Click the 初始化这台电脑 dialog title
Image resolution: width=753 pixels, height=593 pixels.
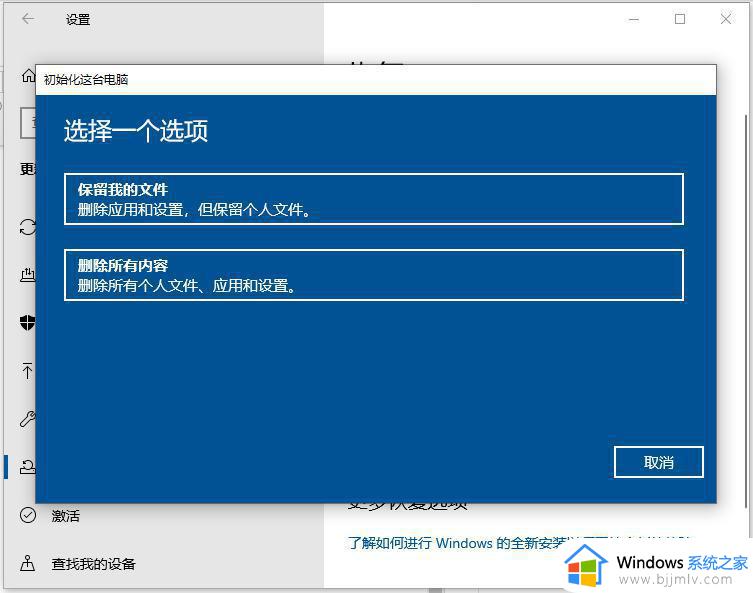(x=86, y=80)
